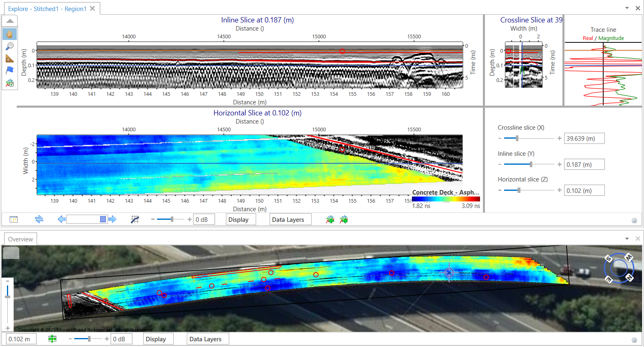Increase Crossline slice (X) with plus
644x347 pixels.
[x=560, y=138]
